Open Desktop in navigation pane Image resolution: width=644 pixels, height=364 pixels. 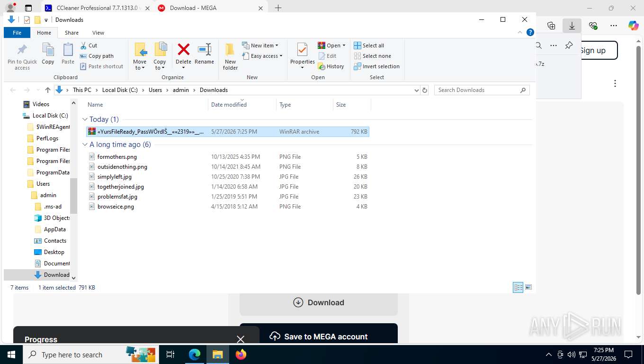coord(54,252)
